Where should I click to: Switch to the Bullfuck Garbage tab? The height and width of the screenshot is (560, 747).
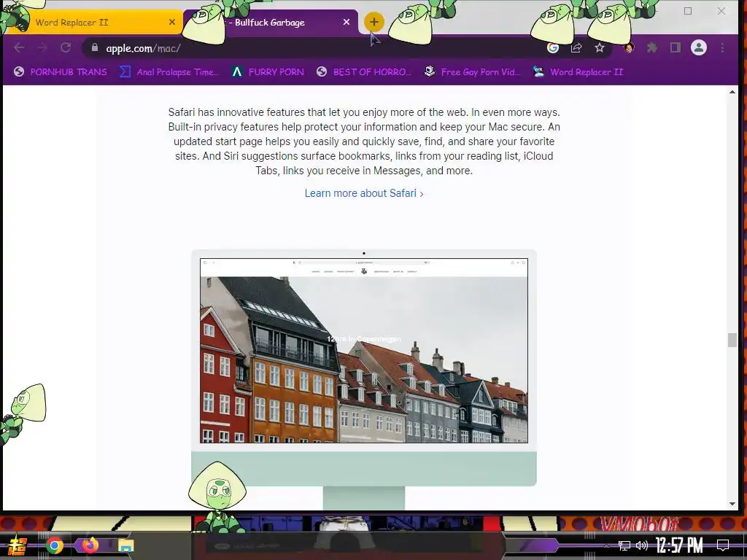(x=270, y=23)
